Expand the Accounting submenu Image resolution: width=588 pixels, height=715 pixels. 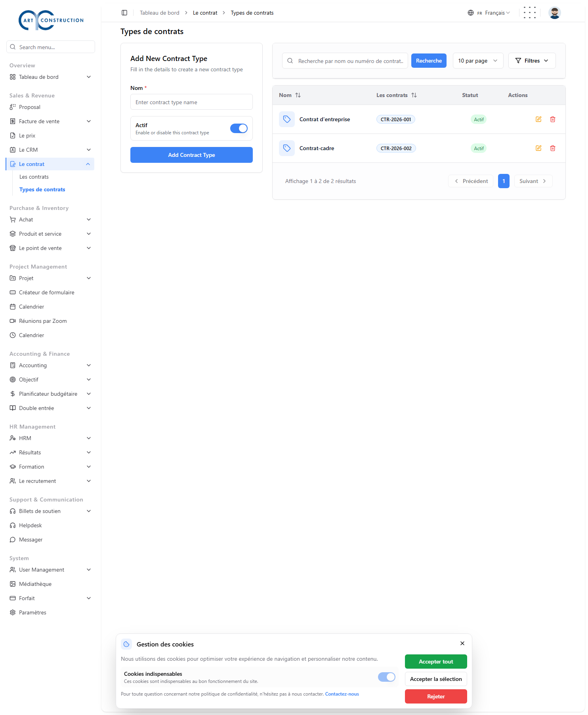pos(50,365)
